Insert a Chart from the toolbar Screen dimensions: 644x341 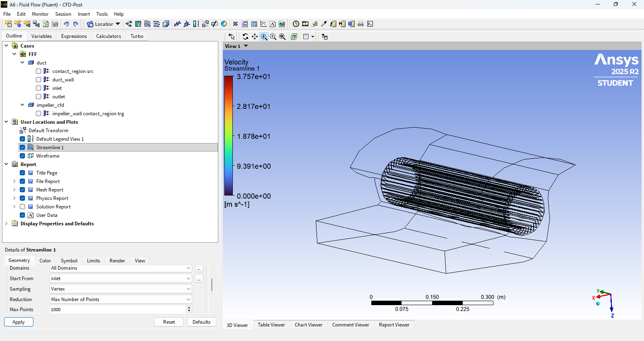(x=263, y=24)
